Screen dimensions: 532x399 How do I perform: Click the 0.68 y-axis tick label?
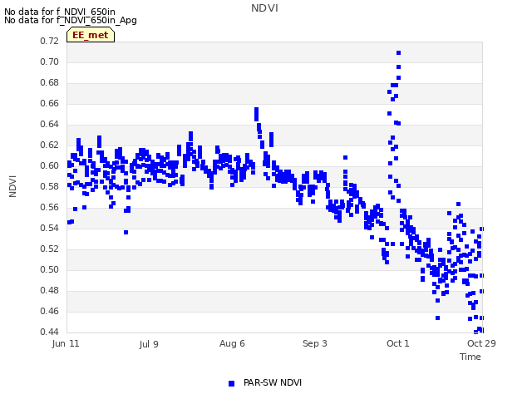click(50, 83)
